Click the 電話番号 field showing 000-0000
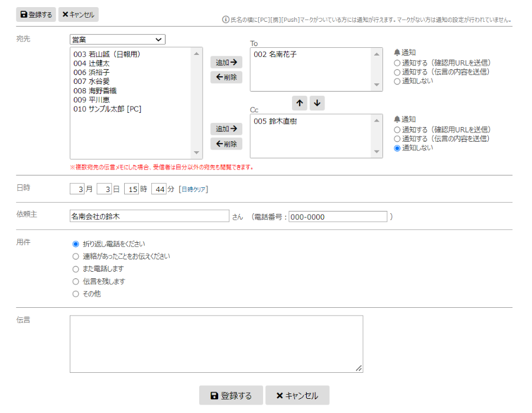The width and height of the screenshot is (532, 413). pos(338,217)
